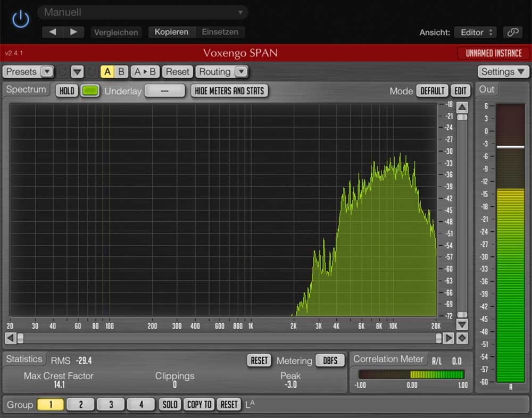Reset spectrum zoom with the diamond button
Image resolution: width=532 pixels, height=418 pixels.
click(462, 338)
